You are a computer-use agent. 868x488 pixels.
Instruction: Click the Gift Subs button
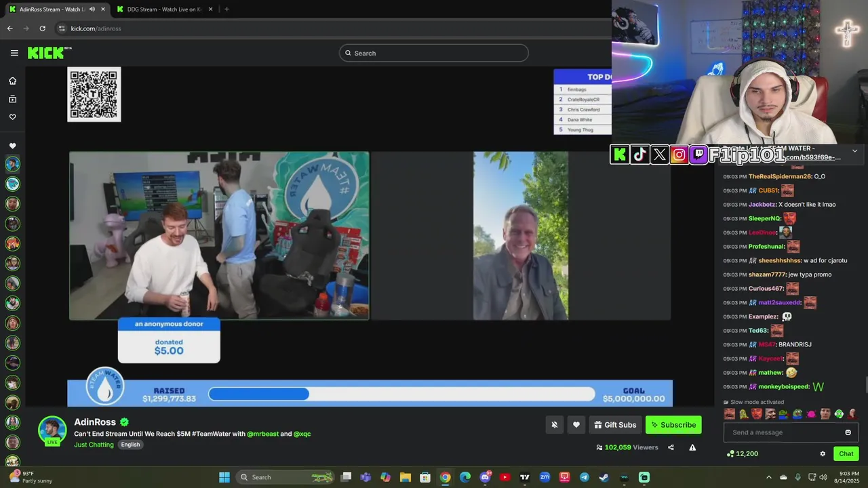[615, 425]
